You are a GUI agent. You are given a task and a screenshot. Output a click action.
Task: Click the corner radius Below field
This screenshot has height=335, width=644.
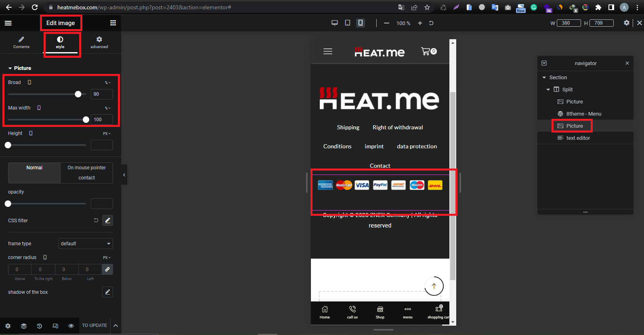tap(67, 270)
